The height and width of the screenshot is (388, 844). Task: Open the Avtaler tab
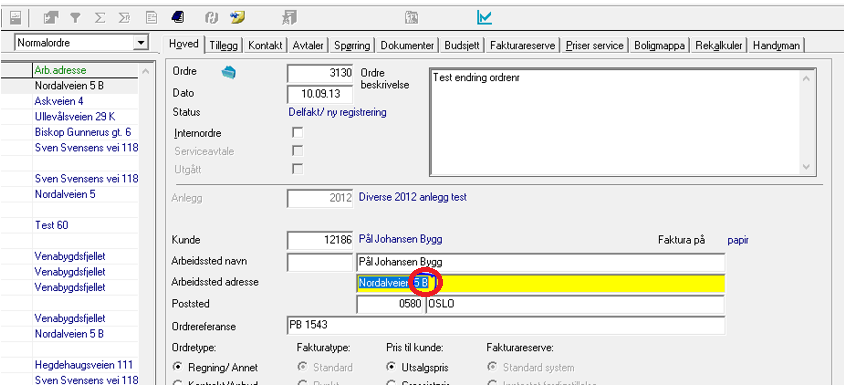click(308, 46)
